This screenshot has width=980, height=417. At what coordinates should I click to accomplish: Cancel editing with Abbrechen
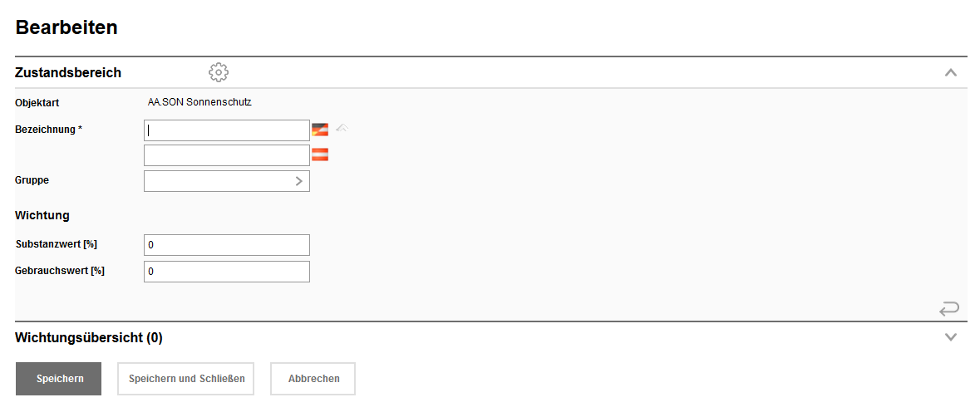(313, 379)
